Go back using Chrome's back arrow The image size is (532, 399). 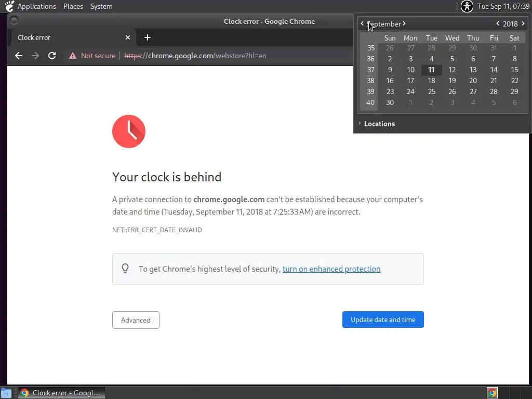19,56
